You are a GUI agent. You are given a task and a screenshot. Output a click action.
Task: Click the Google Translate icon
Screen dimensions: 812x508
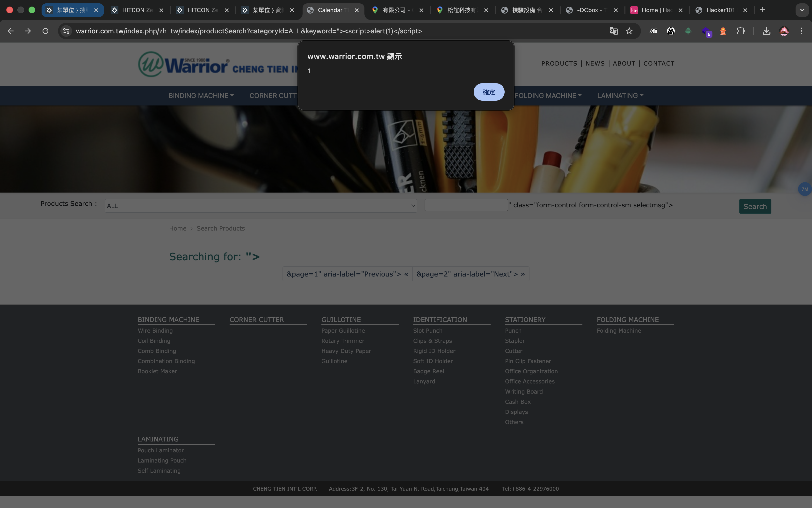coord(613,31)
